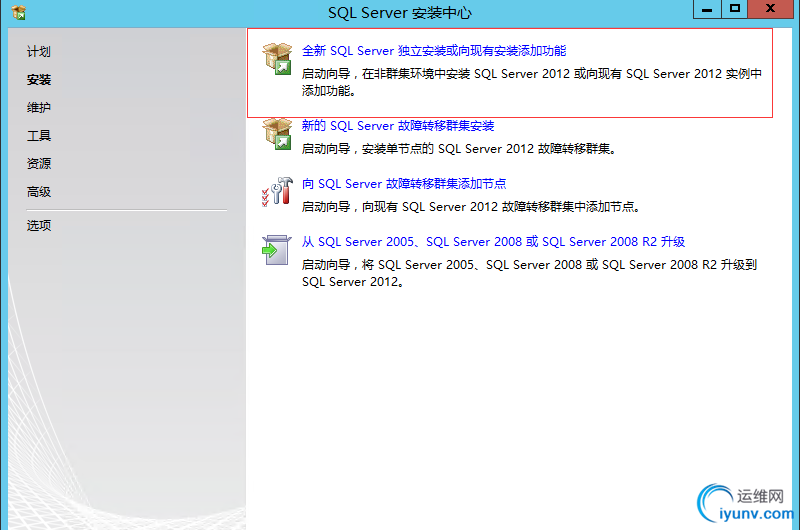Click description text 升级到 SQL Server 2012
This screenshot has width=800, height=530.
point(529,273)
